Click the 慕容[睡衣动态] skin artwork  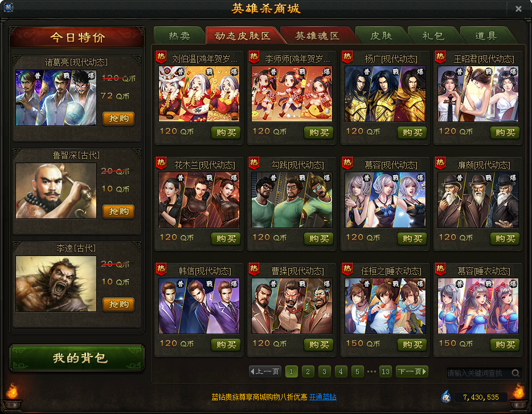[478, 306]
